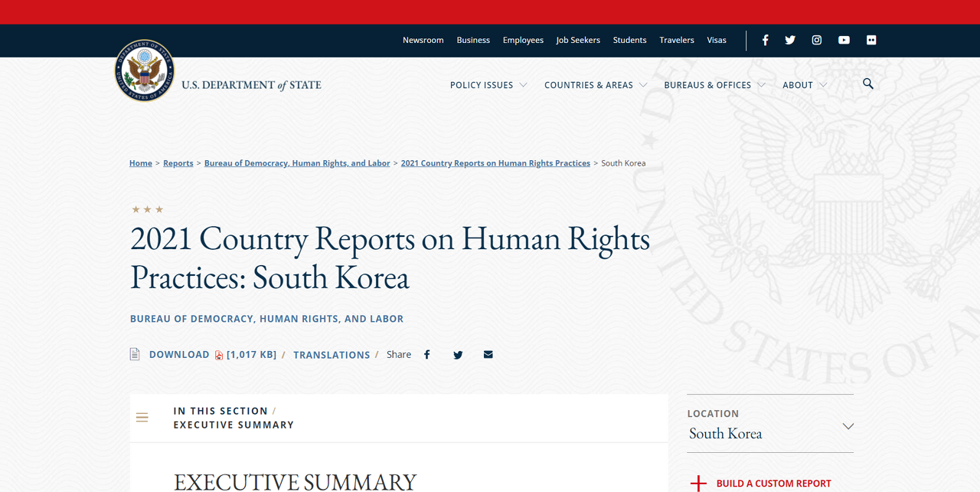Share the report via Facebook icon
This screenshot has width=980, height=492.
click(427, 355)
